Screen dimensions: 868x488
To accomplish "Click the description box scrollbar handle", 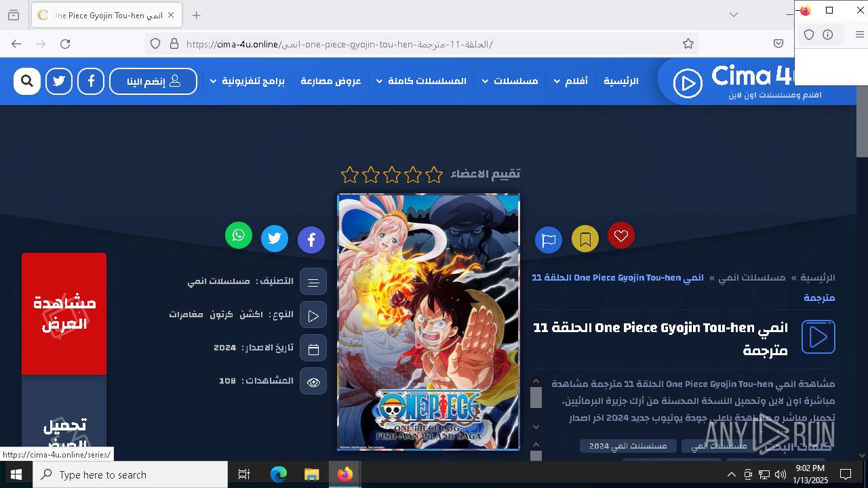I will [536, 398].
